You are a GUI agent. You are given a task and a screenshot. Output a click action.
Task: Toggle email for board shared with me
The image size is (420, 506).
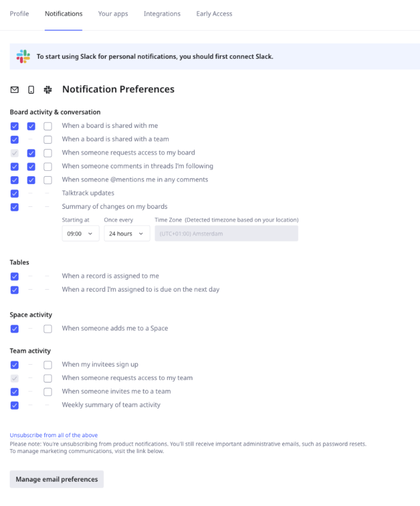click(x=15, y=126)
